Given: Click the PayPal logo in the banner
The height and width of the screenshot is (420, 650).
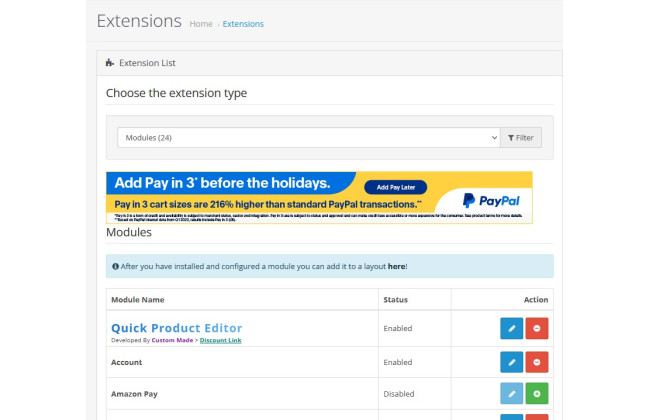Looking at the screenshot, I should (x=491, y=201).
